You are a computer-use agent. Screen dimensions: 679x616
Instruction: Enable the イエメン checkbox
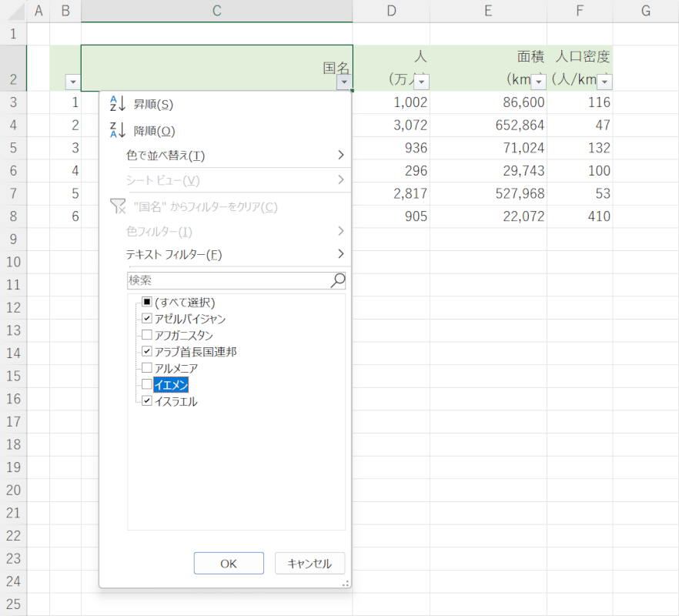click(x=147, y=384)
